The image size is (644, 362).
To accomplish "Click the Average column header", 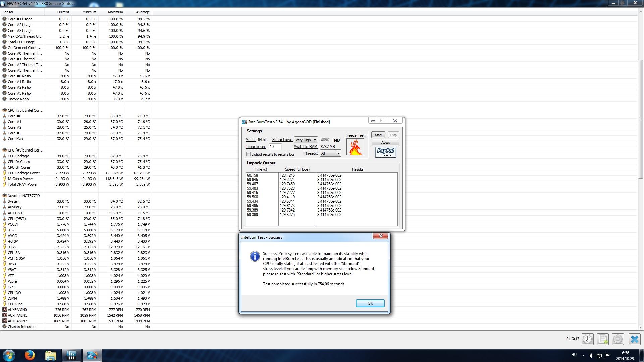I will [139, 12].
